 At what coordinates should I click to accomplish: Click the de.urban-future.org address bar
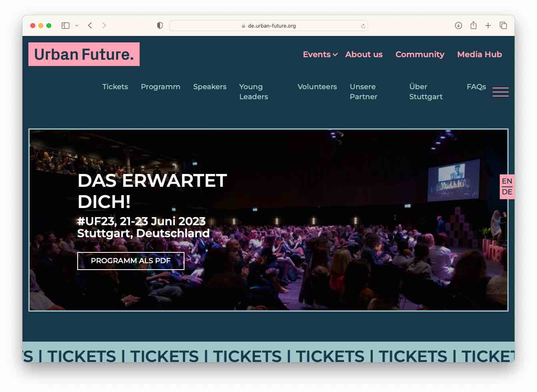[268, 26]
